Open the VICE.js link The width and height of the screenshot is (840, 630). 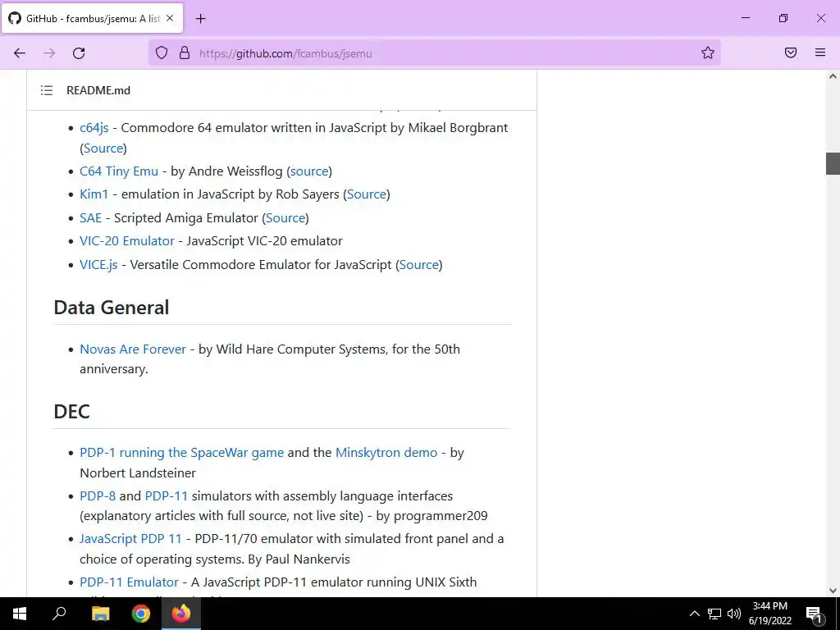[x=98, y=265]
